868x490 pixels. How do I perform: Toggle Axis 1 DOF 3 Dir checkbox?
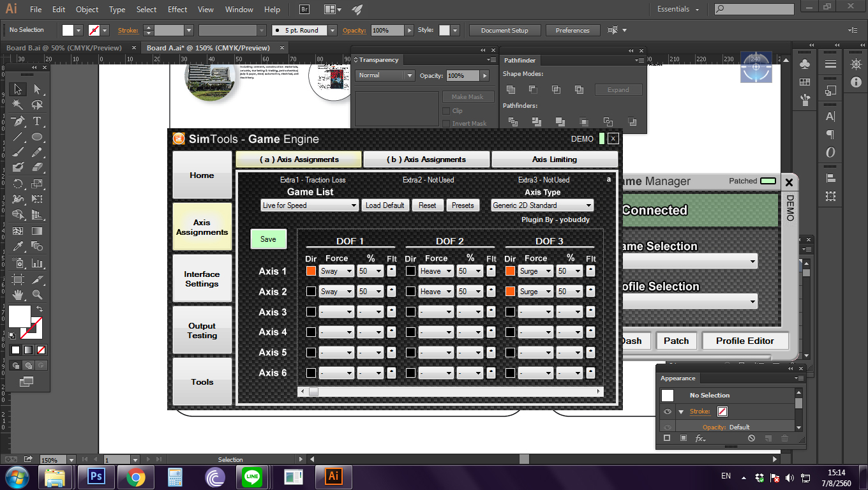[x=510, y=271]
